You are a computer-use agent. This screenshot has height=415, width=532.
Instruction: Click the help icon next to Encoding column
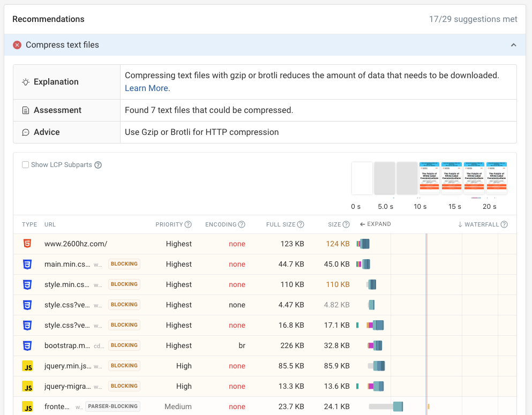coord(242,224)
